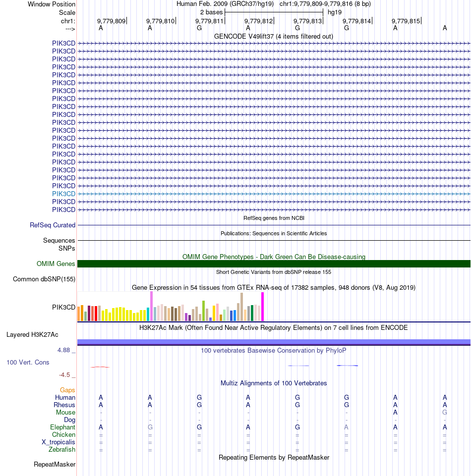471x476 pixels.
Task: Click the Chicken alignment row label
Action: [x=63, y=435]
